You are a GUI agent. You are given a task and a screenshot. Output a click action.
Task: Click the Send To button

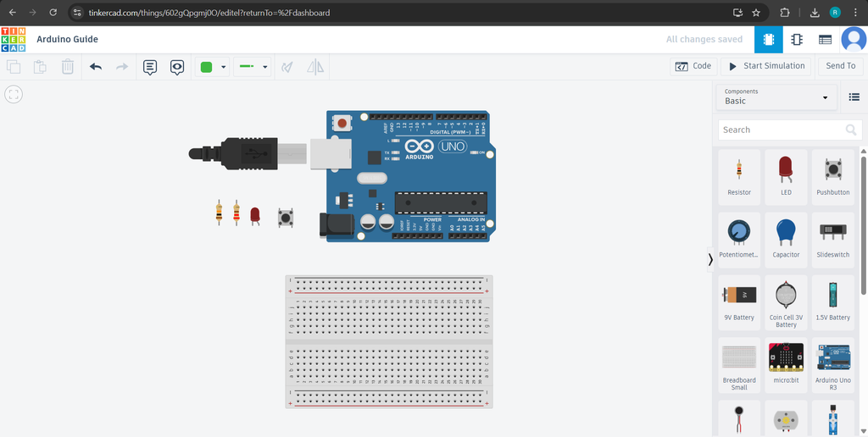[x=840, y=66]
